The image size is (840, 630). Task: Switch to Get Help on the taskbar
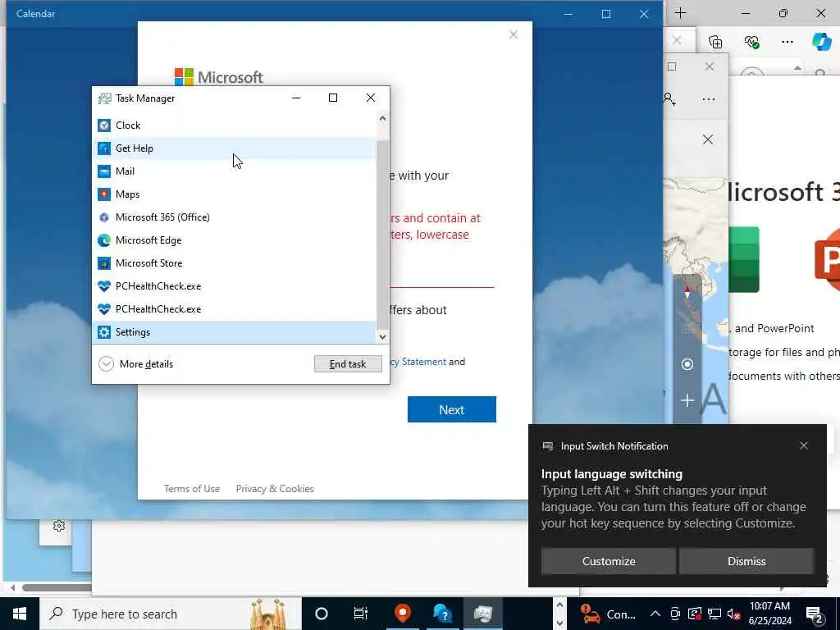[442, 614]
